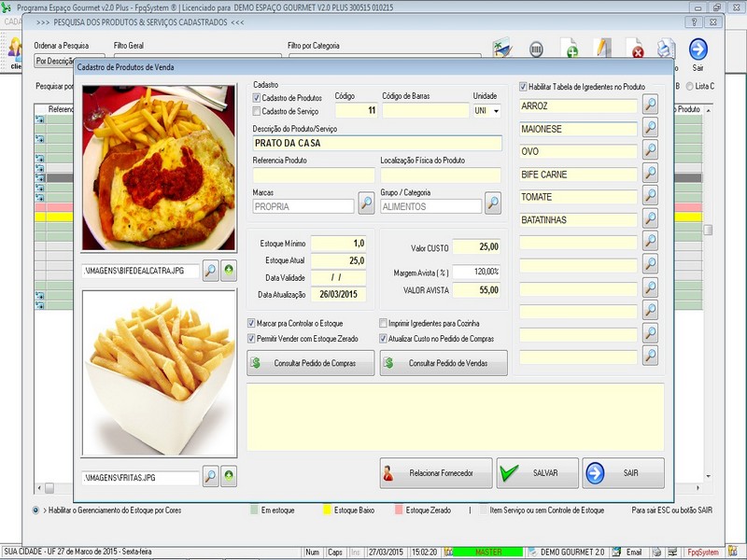747x560 pixels.
Task: Browse image for FRITAS.JPG path
Action: tap(211, 476)
